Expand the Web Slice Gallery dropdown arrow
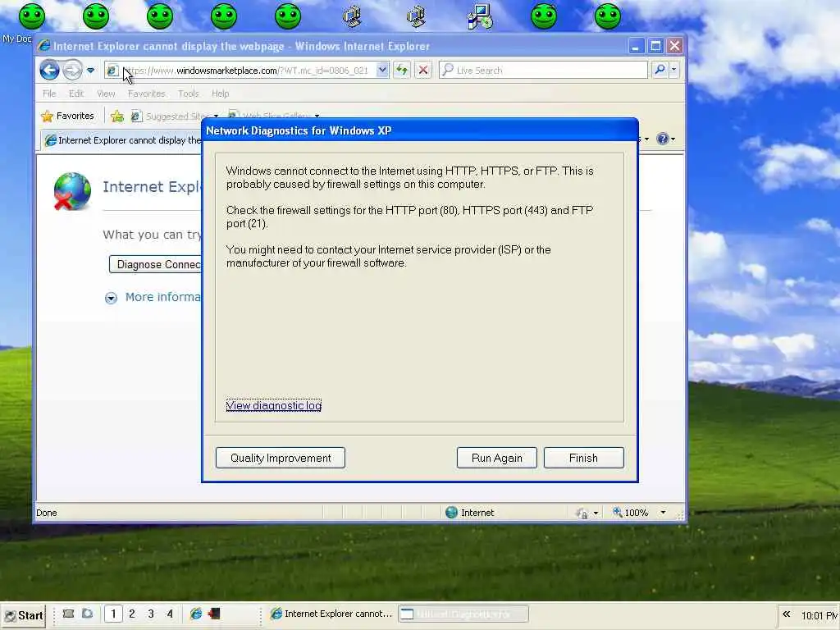The height and width of the screenshot is (630, 840). (317, 116)
